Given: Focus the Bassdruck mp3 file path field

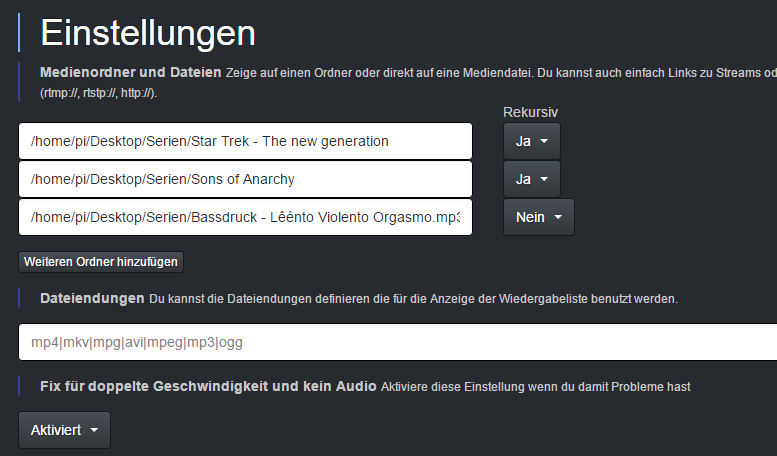Looking at the screenshot, I should 245,217.
